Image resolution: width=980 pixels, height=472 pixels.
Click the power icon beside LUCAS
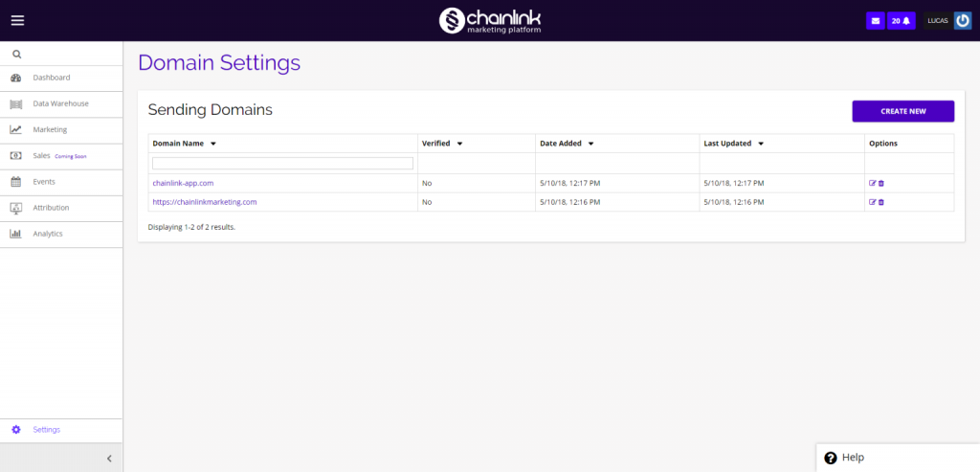(963, 21)
